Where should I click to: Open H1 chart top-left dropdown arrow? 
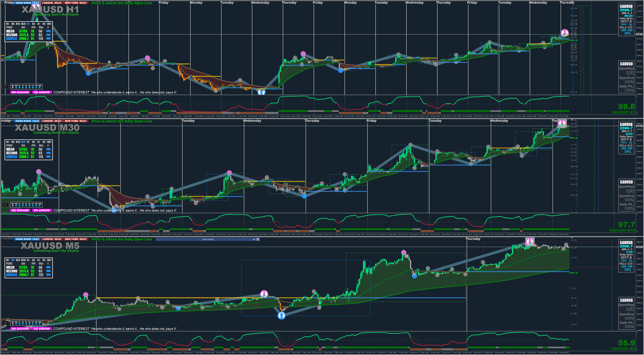click(x=2, y=3)
